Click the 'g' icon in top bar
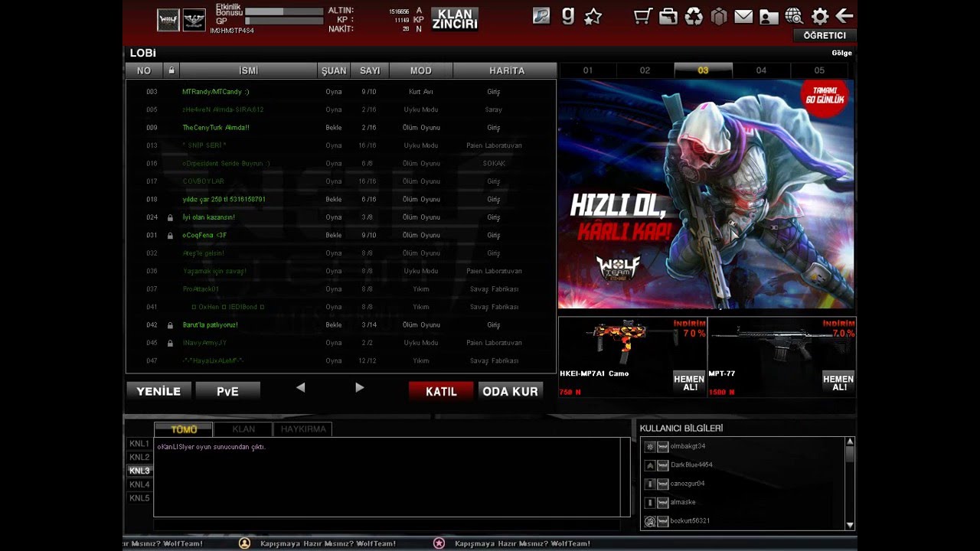980x551 pixels. pyautogui.click(x=567, y=16)
